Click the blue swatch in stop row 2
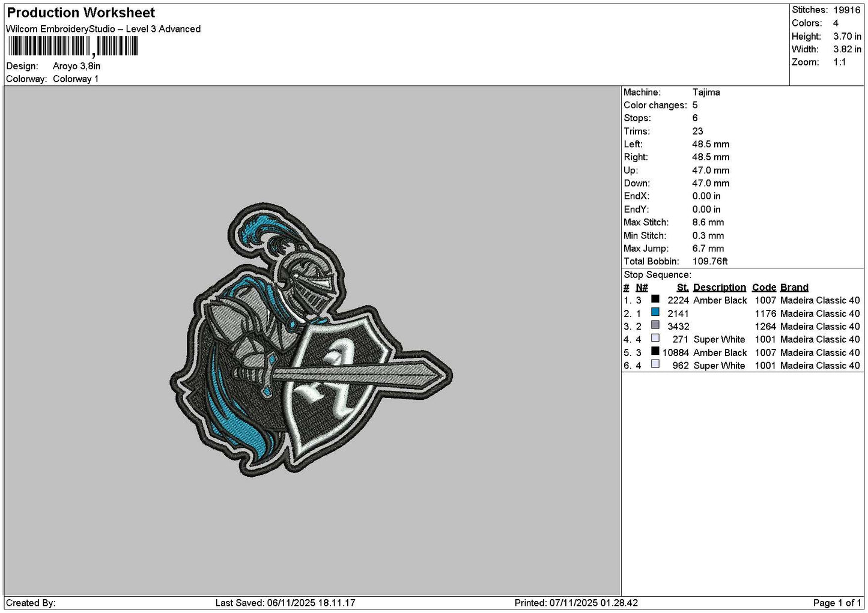 coord(655,312)
